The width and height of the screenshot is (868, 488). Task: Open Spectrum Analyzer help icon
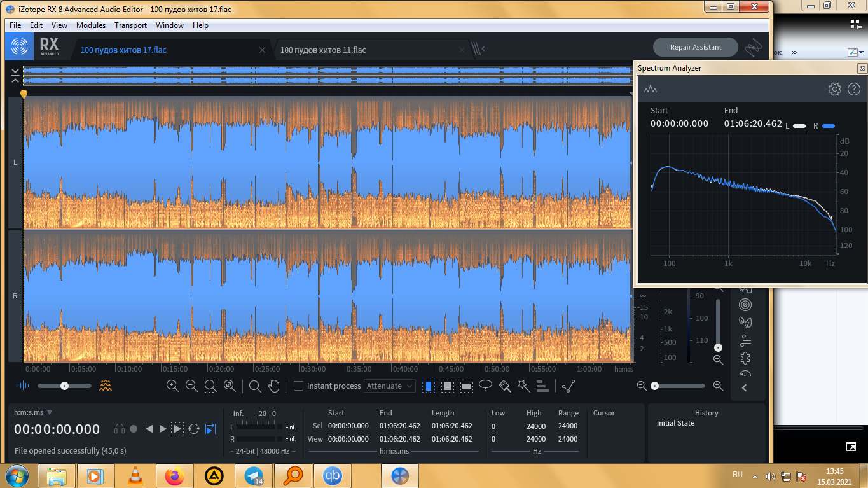tap(854, 89)
